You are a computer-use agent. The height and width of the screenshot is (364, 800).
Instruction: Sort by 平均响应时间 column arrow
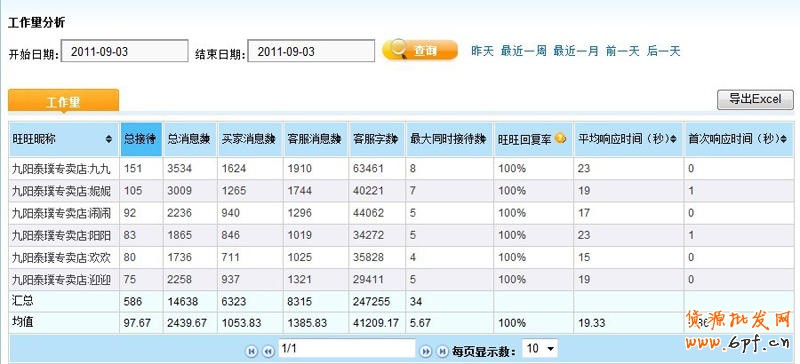(x=673, y=139)
